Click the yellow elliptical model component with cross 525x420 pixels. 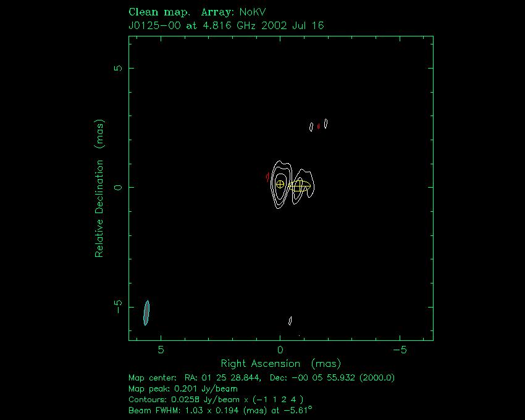[x=300, y=186]
